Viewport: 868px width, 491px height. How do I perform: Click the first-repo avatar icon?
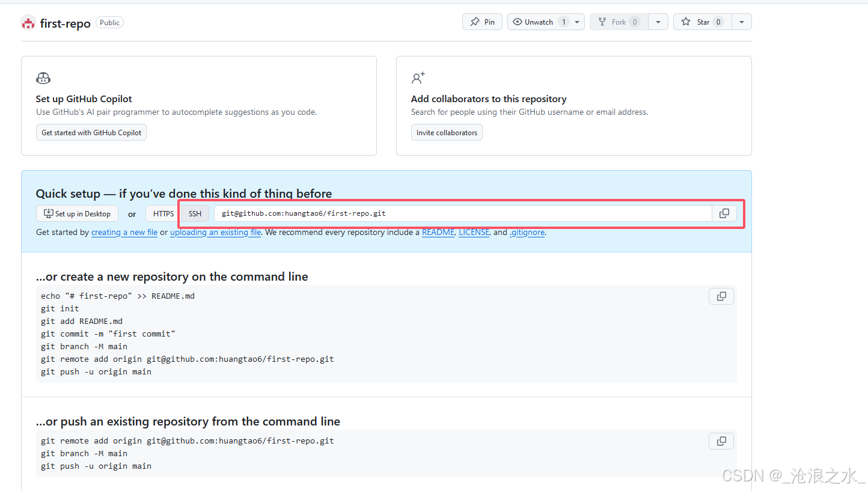[28, 23]
